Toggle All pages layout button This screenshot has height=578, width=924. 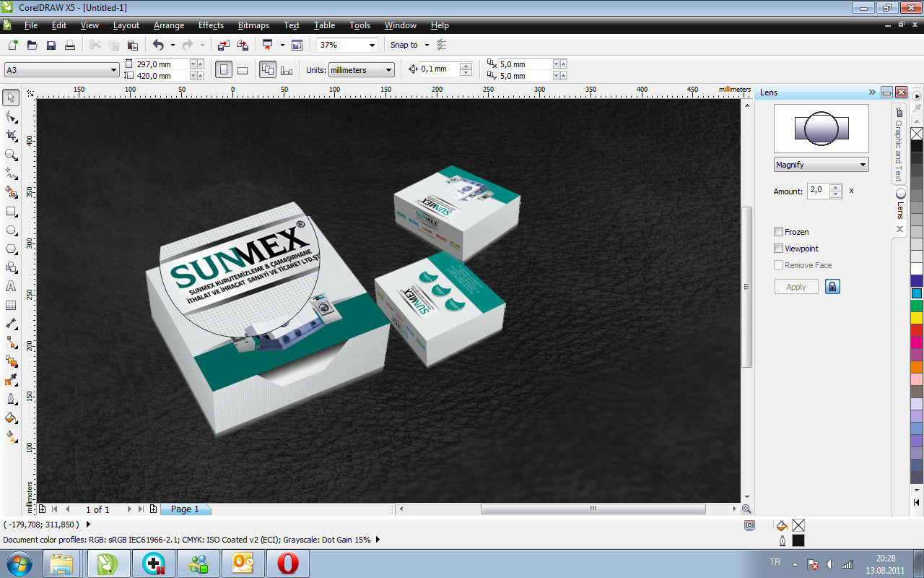[268, 70]
